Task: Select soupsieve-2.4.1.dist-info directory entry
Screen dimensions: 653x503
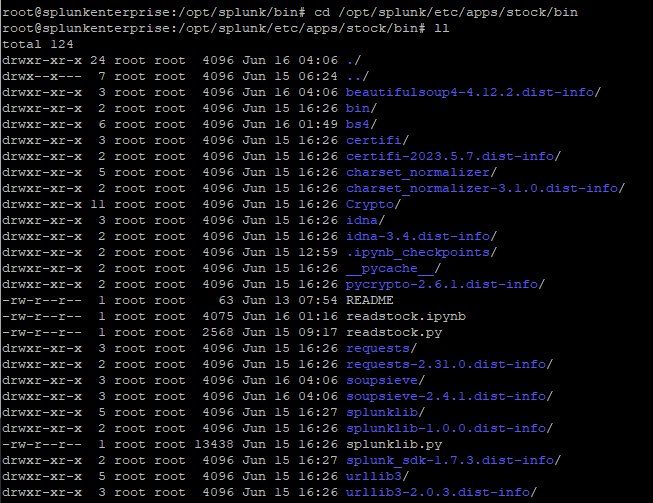Action: coord(449,396)
